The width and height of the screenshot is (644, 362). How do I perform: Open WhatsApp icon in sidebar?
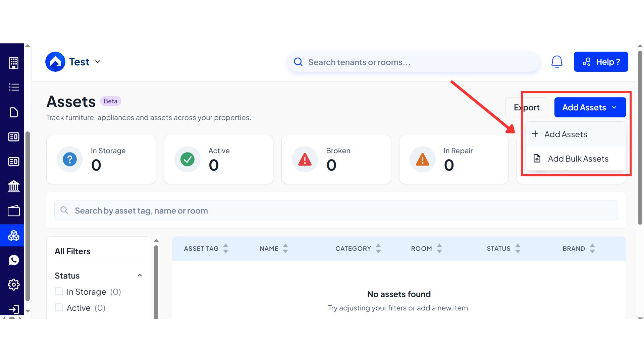13,260
